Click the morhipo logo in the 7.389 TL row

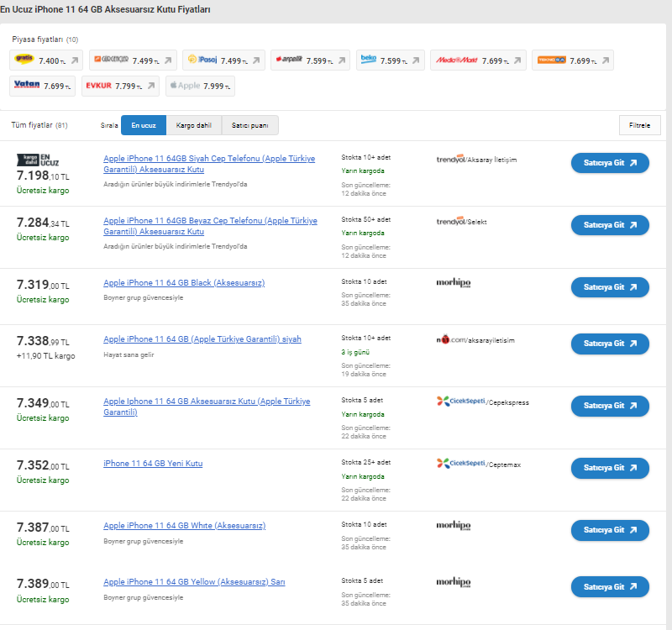pyautogui.click(x=454, y=581)
